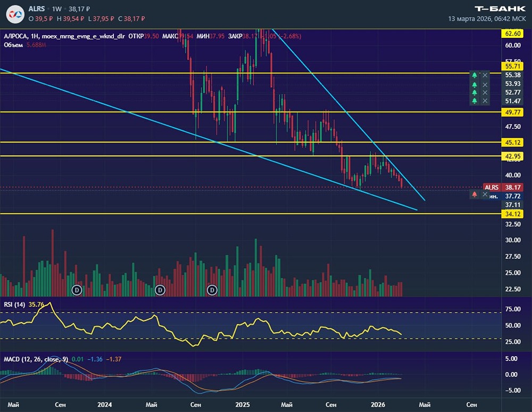Click the yellow 45.12 price label
Viewport: 532px width, 412px height.
[513, 142]
